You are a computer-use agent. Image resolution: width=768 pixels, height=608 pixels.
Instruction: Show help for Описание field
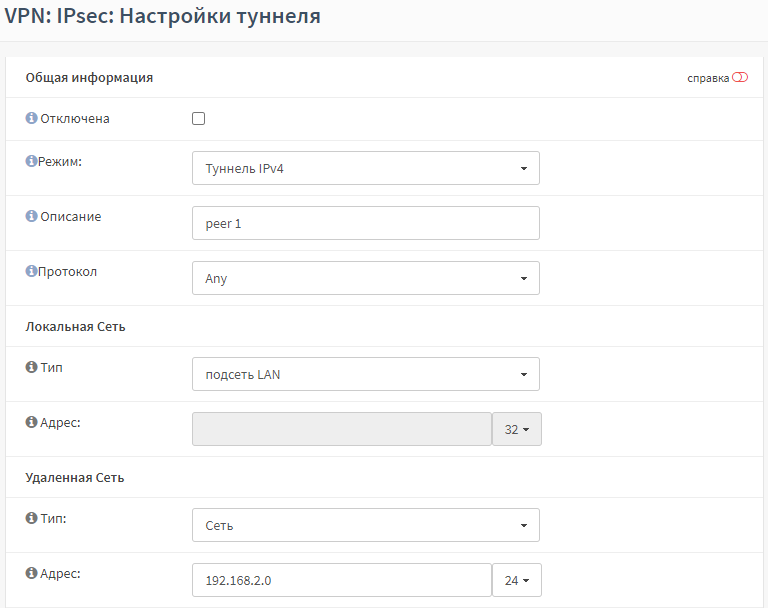(x=31, y=216)
